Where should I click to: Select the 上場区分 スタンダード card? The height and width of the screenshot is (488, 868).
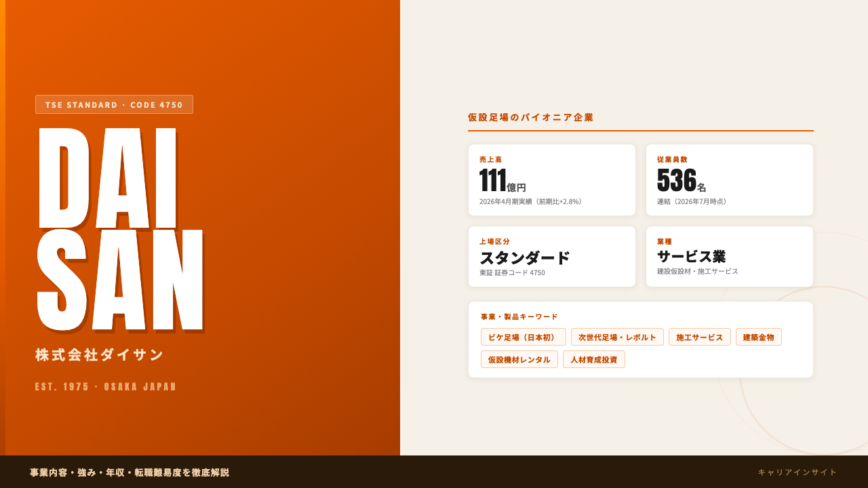click(x=552, y=257)
